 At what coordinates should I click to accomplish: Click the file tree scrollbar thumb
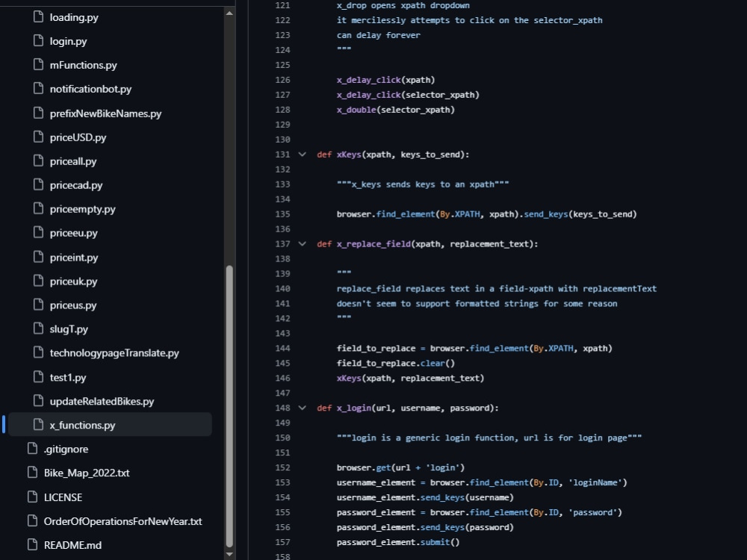(229, 406)
